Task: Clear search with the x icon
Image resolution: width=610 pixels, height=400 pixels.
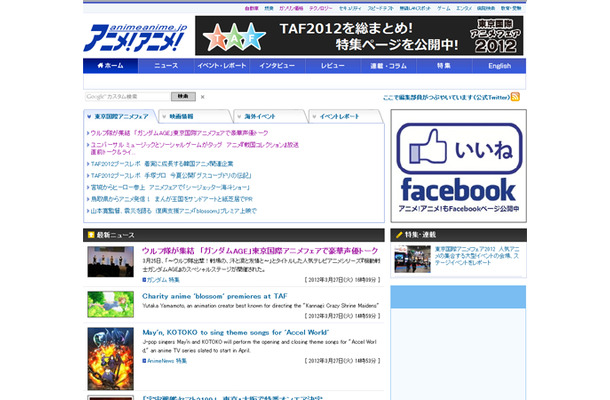Action: tap(202, 97)
